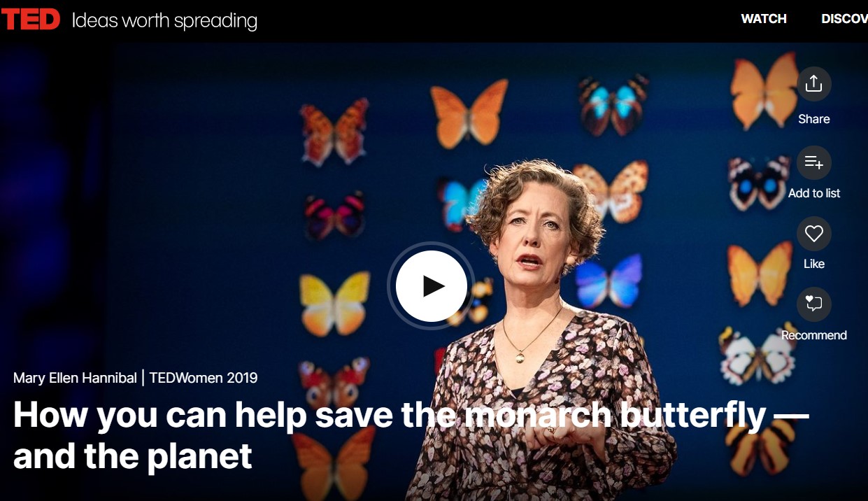868x501 pixels.
Task: Open the DISCOVER menu
Action: (x=844, y=19)
